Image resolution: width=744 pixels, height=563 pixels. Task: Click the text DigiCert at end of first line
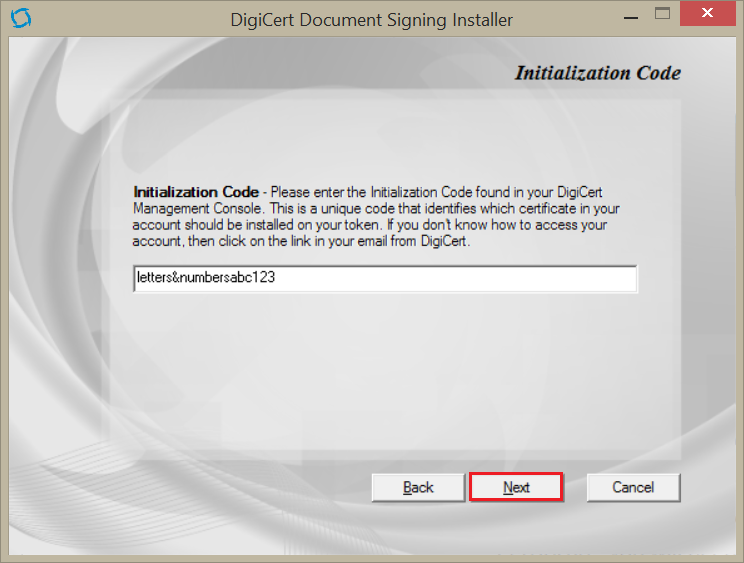pos(576,191)
